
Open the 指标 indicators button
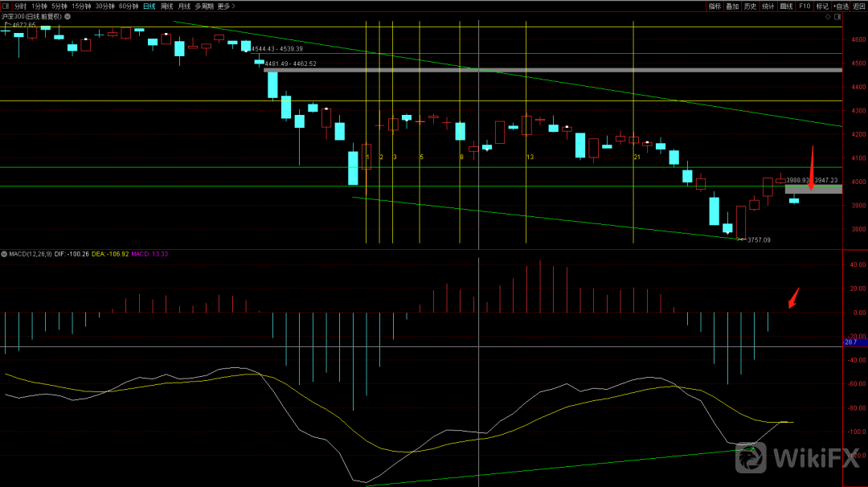click(x=714, y=6)
